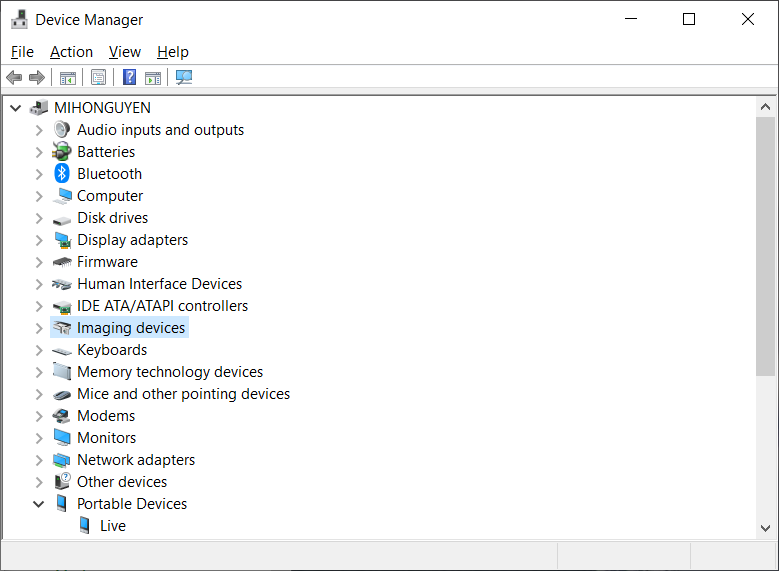Select the Other devices category

click(122, 482)
